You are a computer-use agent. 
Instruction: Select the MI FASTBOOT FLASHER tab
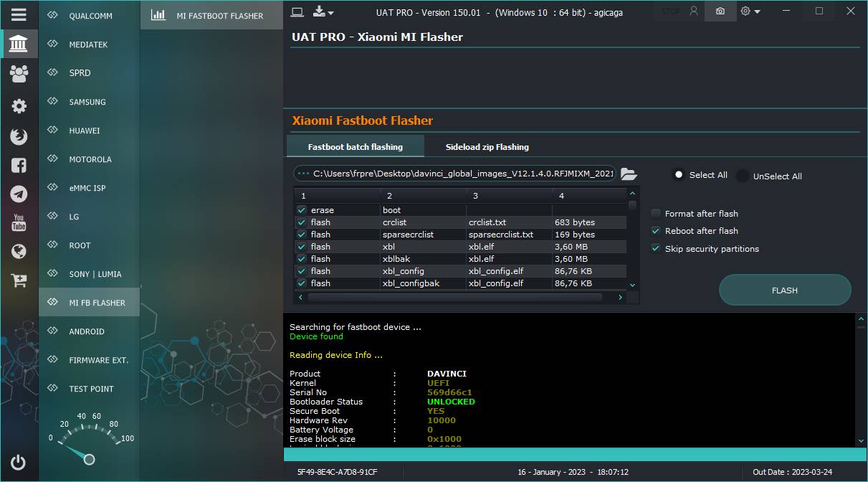point(211,15)
